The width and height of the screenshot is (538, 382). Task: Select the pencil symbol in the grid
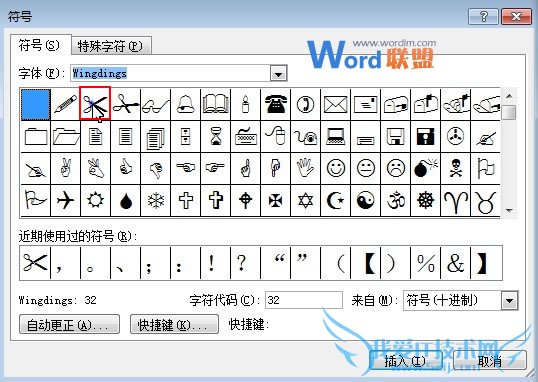point(66,104)
